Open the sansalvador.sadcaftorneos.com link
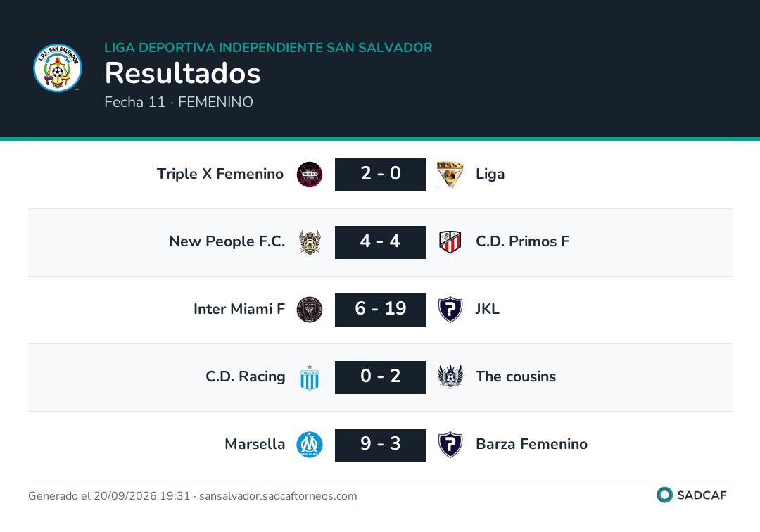The height and width of the screenshot is (532, 760). point(278,496)
